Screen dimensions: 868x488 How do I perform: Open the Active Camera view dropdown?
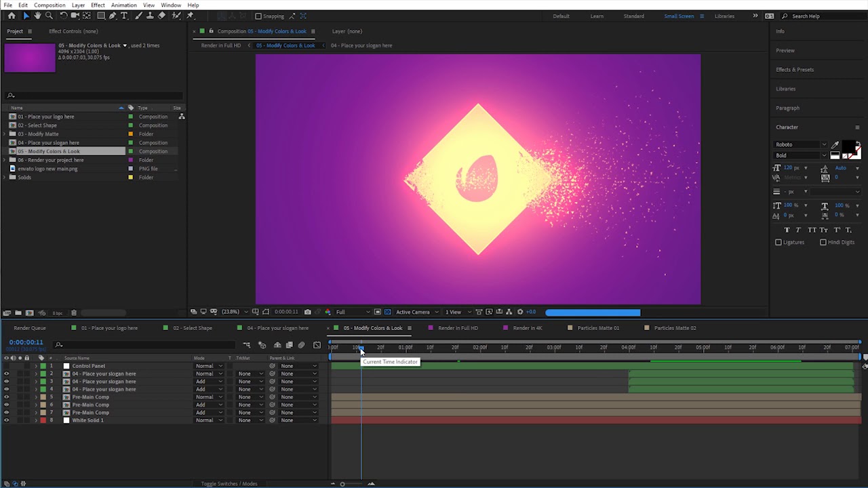[416, 312]
